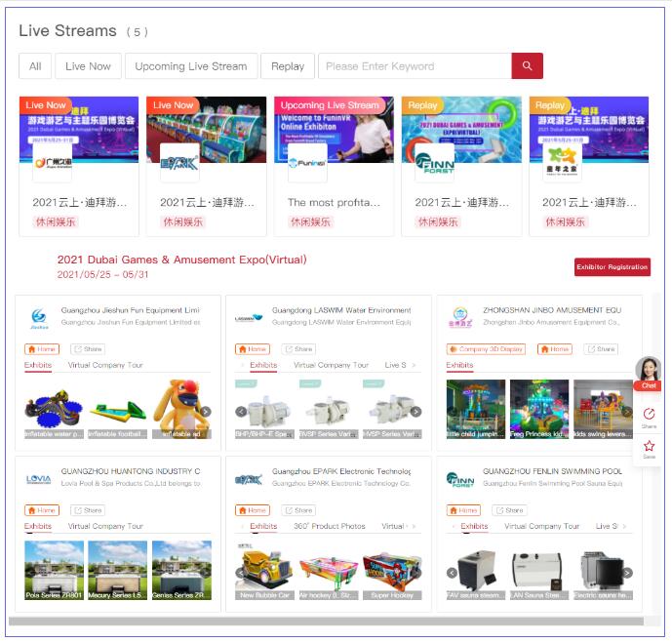Click the Share icon in right sidebar

(649, 417)
